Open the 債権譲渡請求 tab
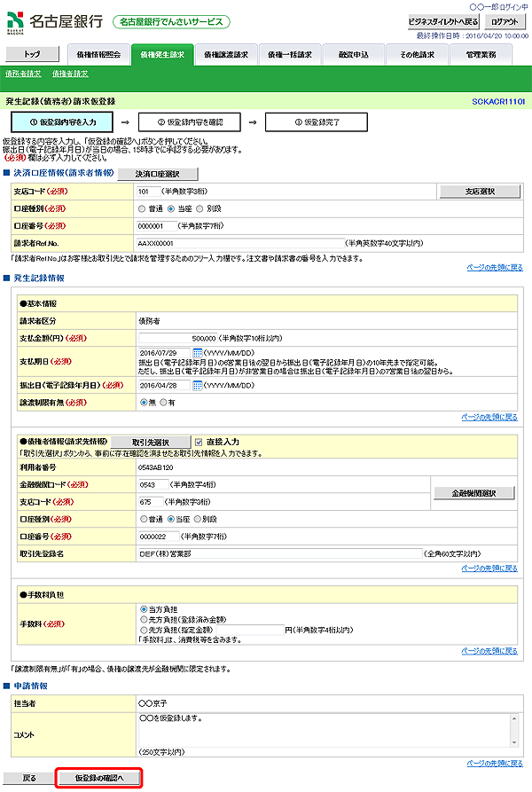The height and width of the screenshot is (792, 532). pyautogui.click(x=226, y=55)
